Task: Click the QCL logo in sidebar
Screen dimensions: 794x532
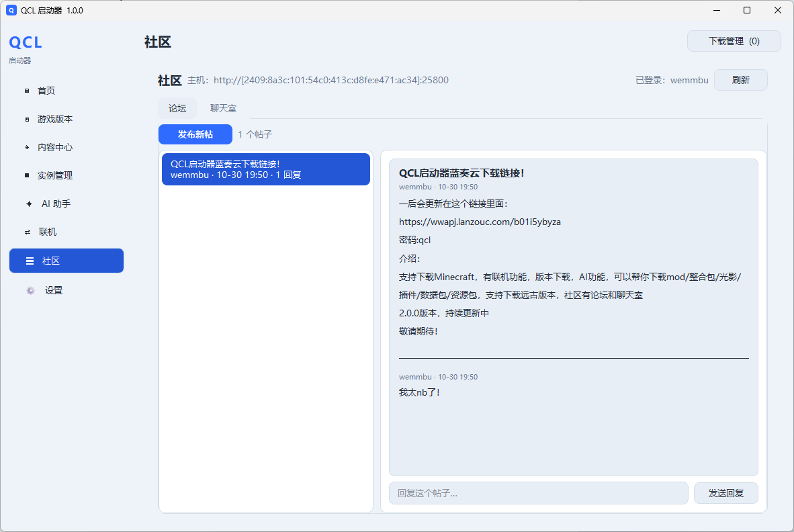Action: 26,42
